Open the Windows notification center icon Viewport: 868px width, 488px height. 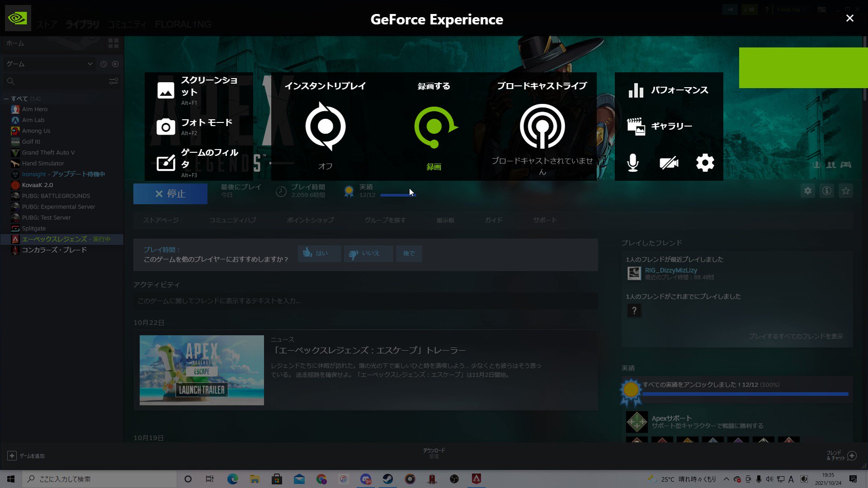853,479
